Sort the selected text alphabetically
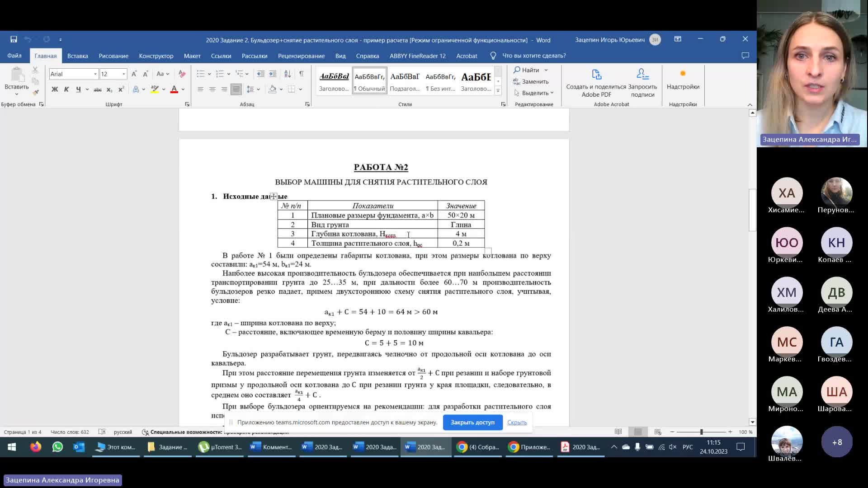Image resolution: width=868 pixels, height=488 pixels. click(288, 74)
